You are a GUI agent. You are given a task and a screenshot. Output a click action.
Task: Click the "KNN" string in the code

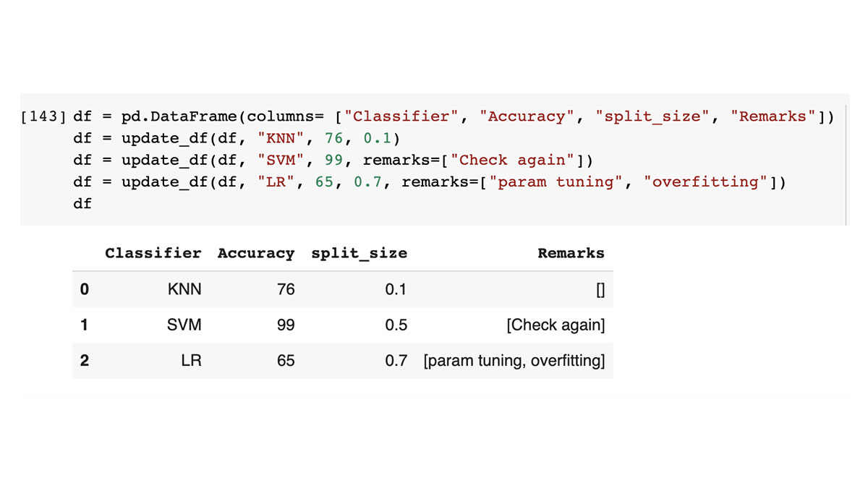click(280, 139)
